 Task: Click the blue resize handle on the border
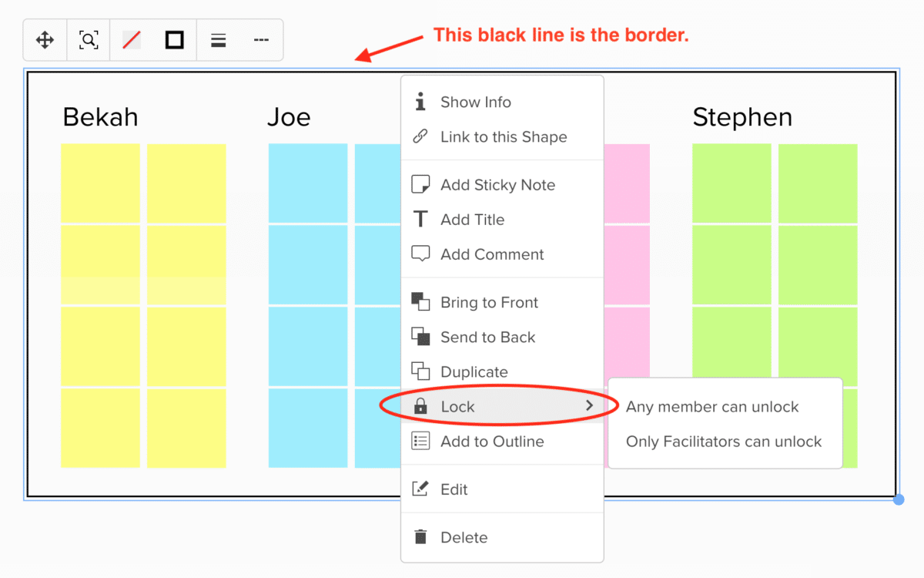coord(899,499)
